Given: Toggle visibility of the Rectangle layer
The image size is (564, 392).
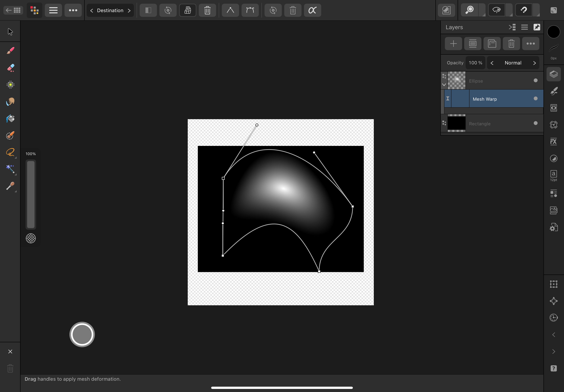Looking at the screenshot, I should (x=535, y=123).
